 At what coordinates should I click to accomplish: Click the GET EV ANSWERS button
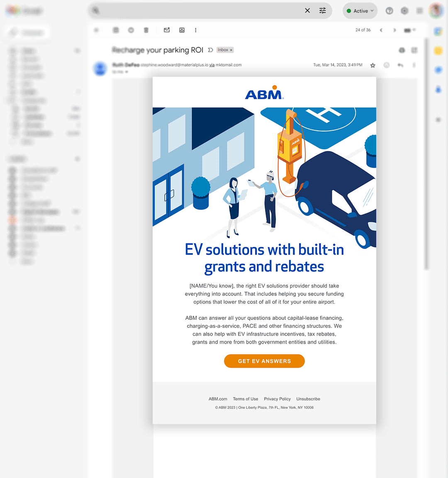tap(264, 361)
